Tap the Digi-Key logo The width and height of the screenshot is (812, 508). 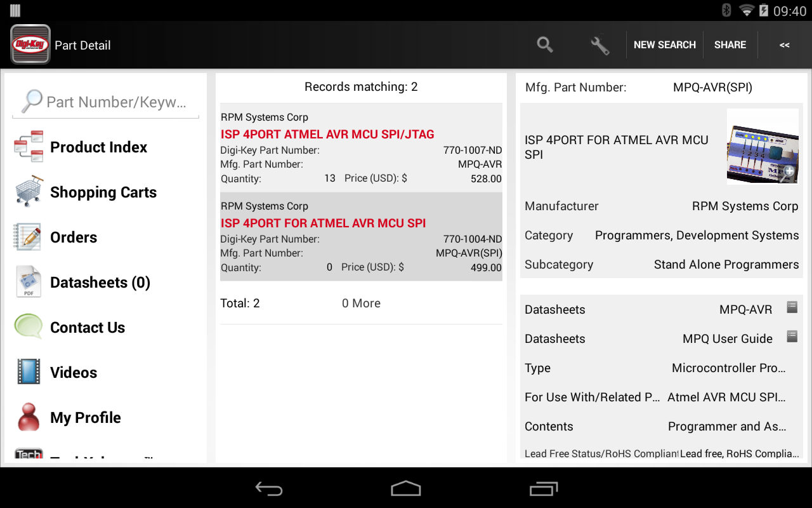pos(30,44)
